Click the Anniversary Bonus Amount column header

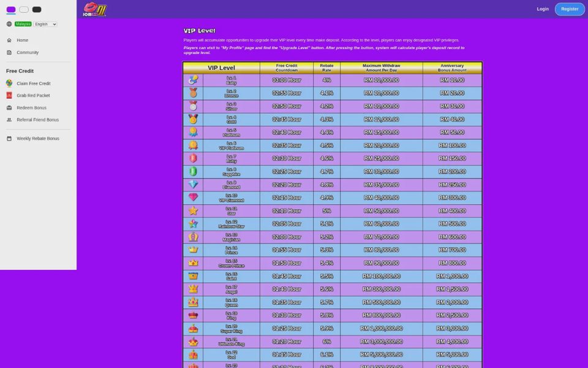pyautogui.click(x=452, y=67)
